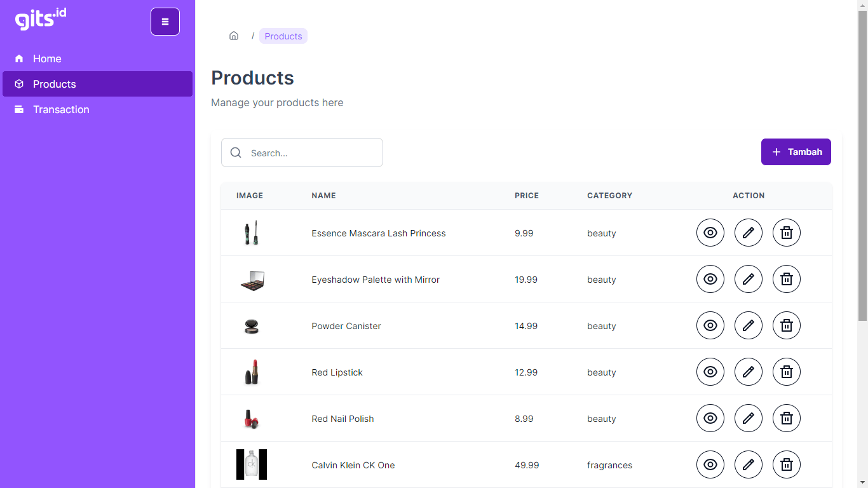Delete the Essence Mascara Lash Princess product
Screen dimensions: 868x488
pyautogui.click(x=787, y=233)
